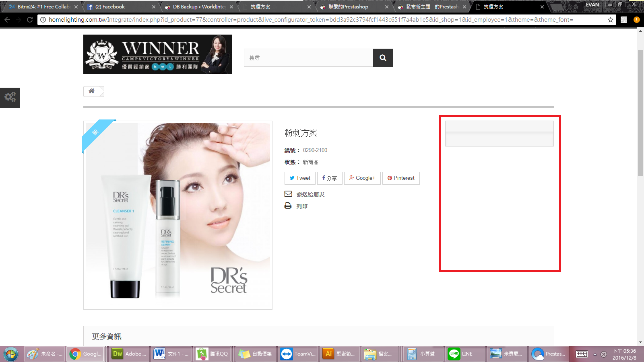The image size is (644, 362).
Task: Open Windows Start menu
Action: [x=11, y=354]
